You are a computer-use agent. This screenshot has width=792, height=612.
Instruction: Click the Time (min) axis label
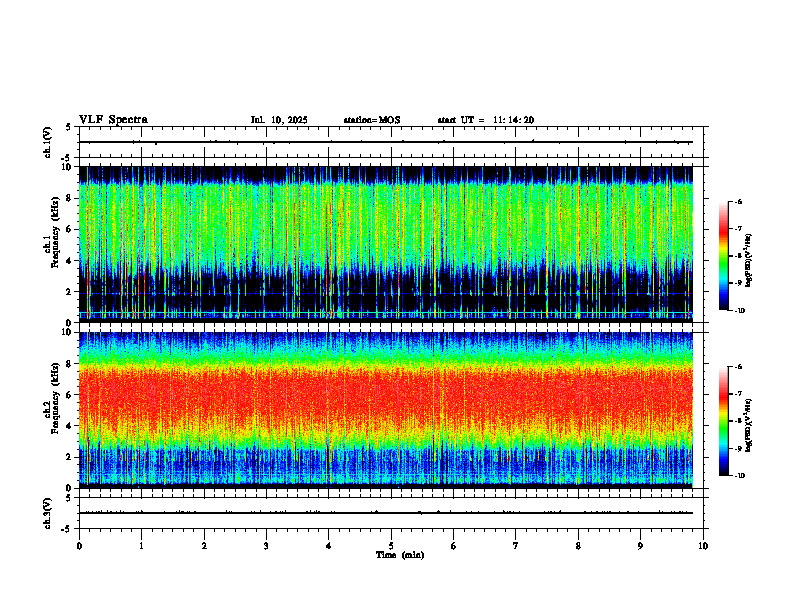click(x=400, y=555)
